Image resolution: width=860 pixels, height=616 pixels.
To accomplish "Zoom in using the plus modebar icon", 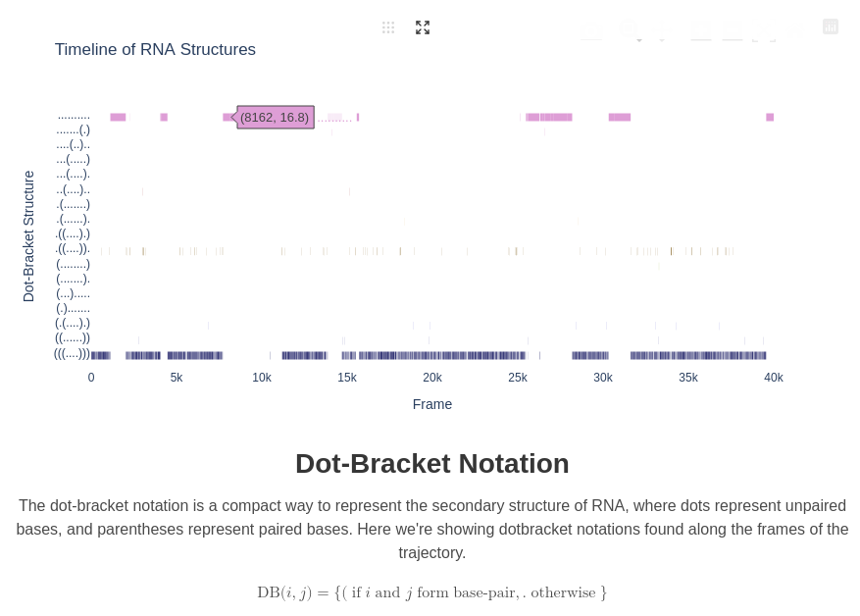I will (x=700, y=27).
